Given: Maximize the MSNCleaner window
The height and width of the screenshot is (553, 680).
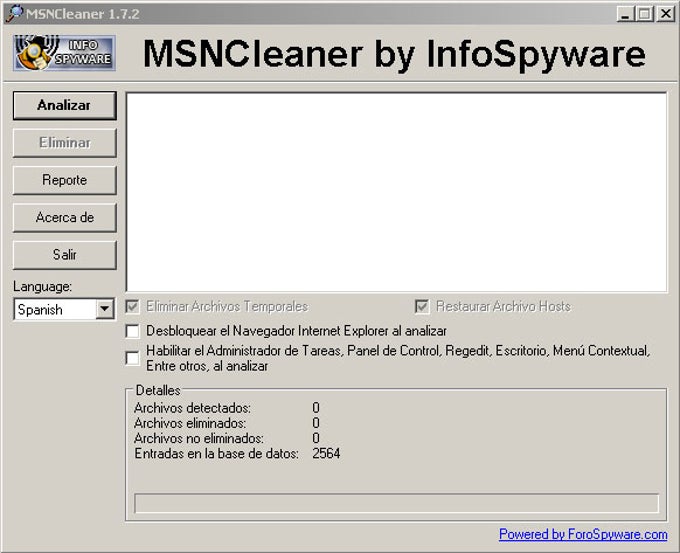Looking at the screenshot, I should (x=644, y=14).
